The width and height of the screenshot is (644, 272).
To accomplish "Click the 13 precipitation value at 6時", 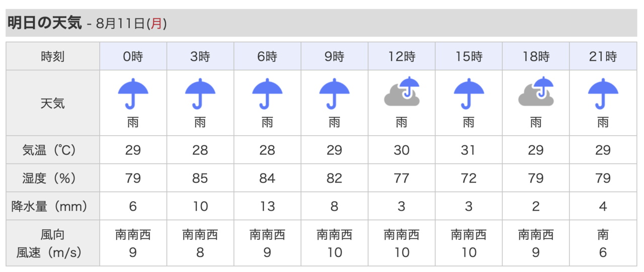I will (267, 206).
